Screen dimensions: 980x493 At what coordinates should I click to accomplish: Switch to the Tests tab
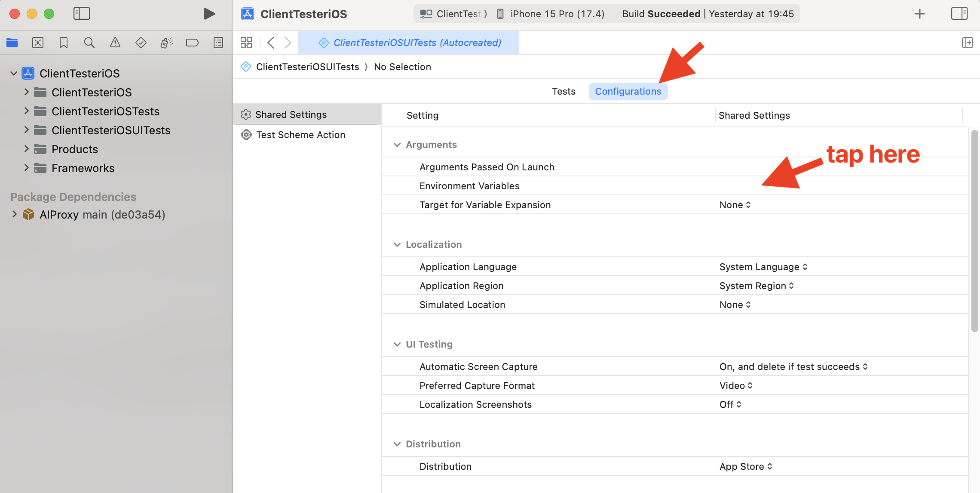(563, 91)
